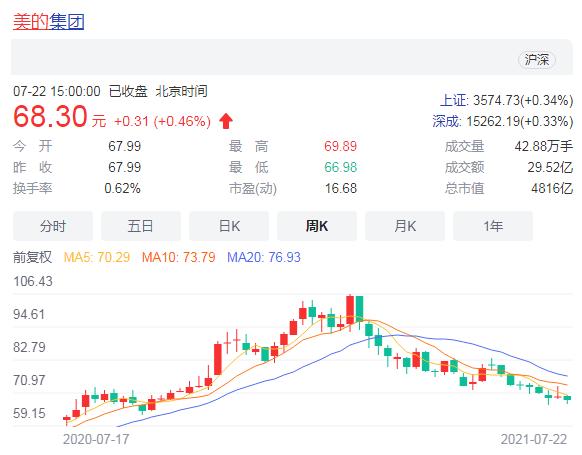
Task: Click the 深成 index value 15262.19(+0.33%)
Action: coord(520,121)
